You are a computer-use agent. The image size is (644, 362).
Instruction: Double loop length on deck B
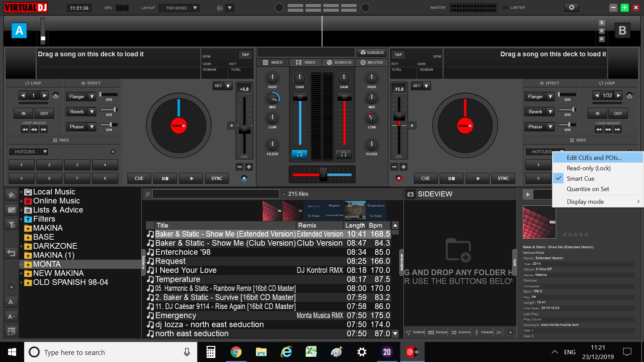click(x=618, y=96)
